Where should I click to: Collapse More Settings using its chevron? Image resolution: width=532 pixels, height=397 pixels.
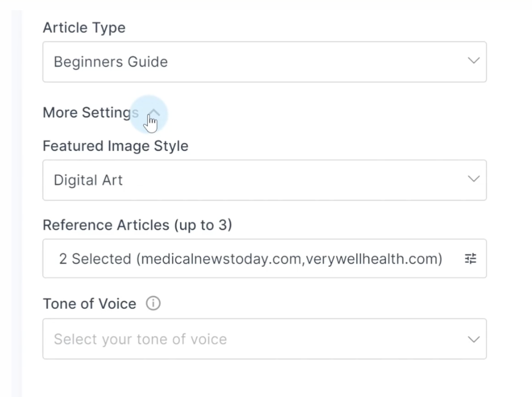coord(155,113)
